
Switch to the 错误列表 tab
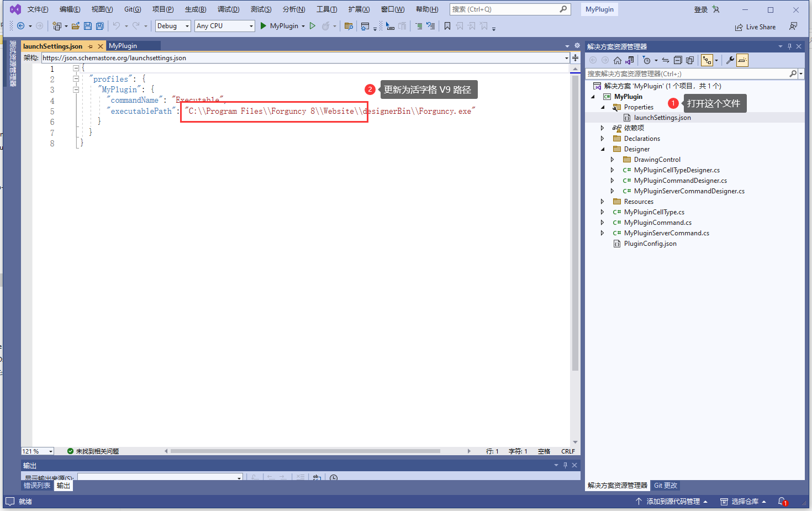pyautogui.click(x=37, y=486)
